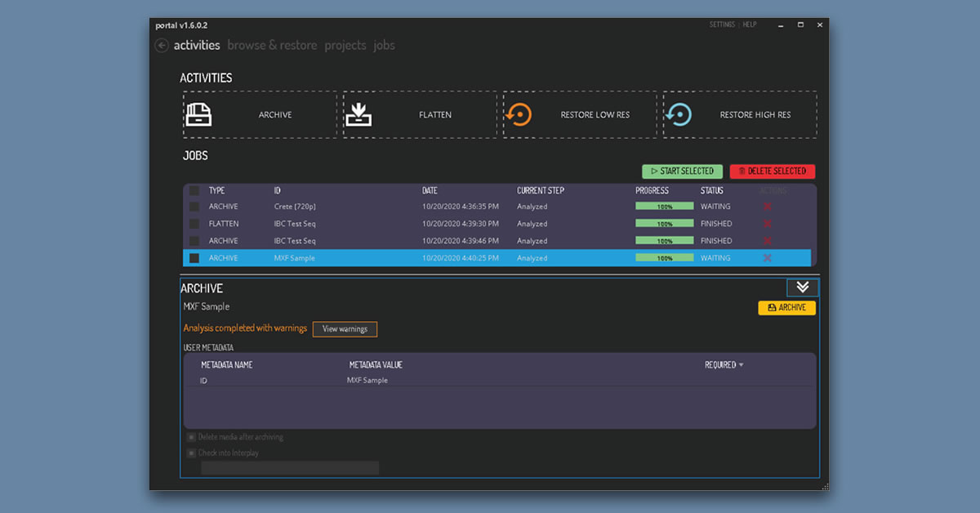
Task: Click the text field below Check into Interplay
Action: click(290, 468)
